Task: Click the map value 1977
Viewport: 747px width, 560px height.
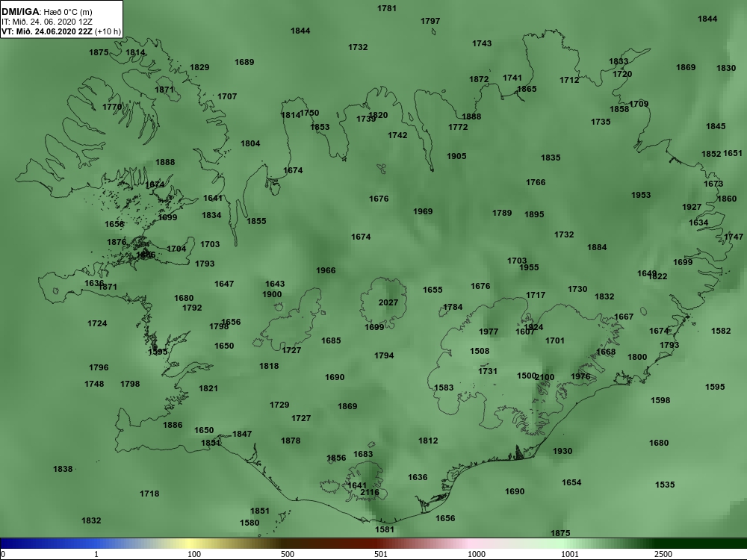Action: [489, 332]
